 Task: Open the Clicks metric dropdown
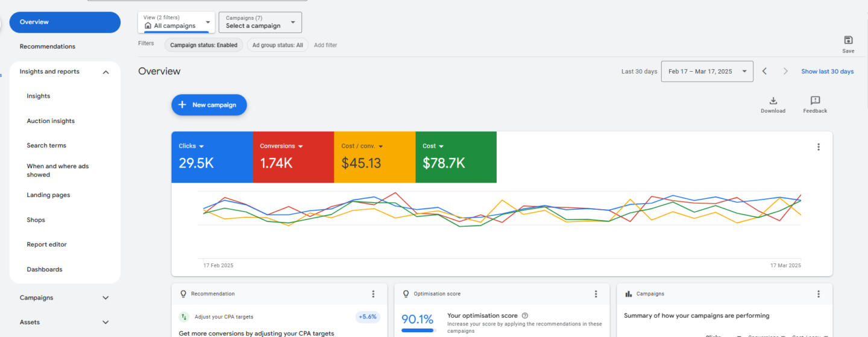pos(201,146)
